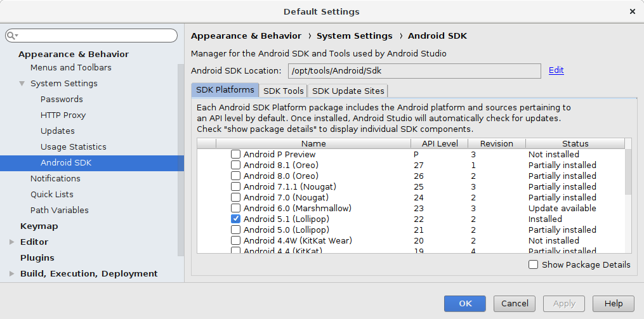Collapse the System Settings tree node
Image resolution: width=644 pixels, height=319 pixels.
[x=22, y=84]
